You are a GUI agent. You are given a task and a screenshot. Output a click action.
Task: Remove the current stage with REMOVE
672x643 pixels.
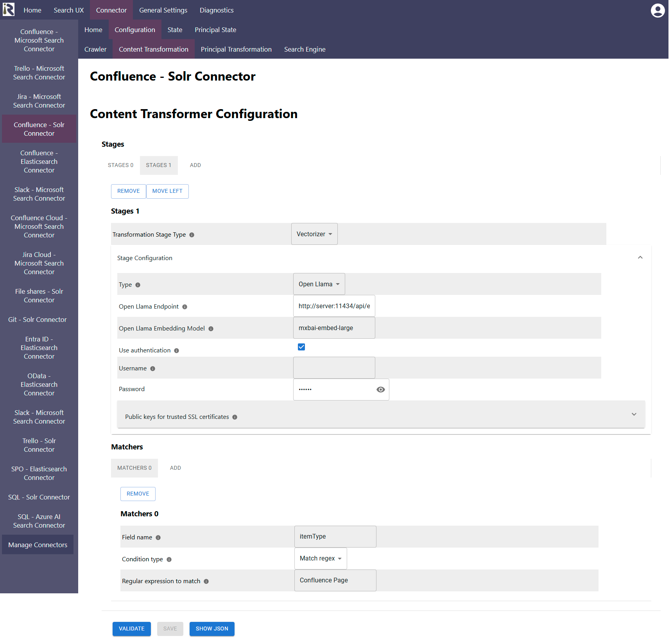[x=129, y=191]
